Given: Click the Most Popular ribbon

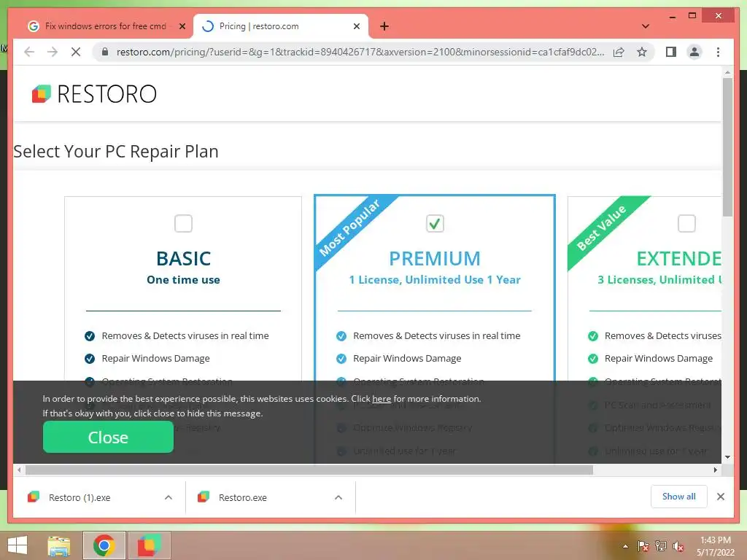Looking at the screenshot, I should click(350, 227).
